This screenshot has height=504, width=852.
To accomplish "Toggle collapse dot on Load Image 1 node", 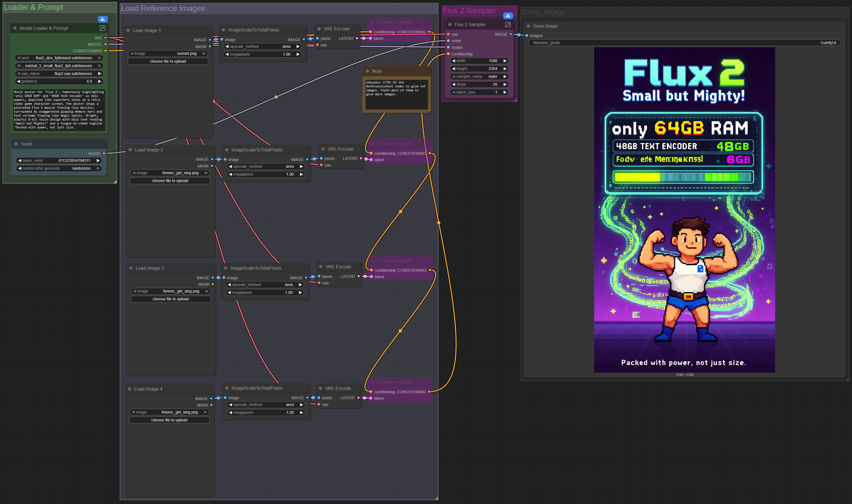I will click(x=128, y=30).
